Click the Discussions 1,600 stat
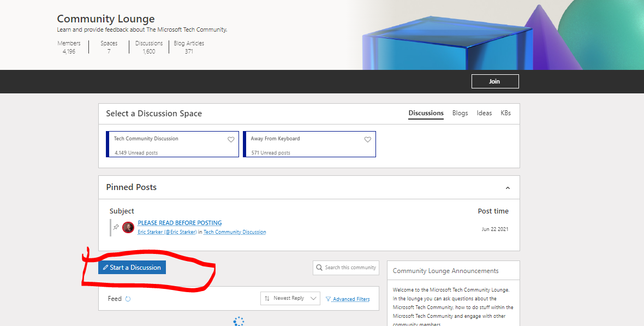Screen dimensions: 644x326 pos(149,48)
